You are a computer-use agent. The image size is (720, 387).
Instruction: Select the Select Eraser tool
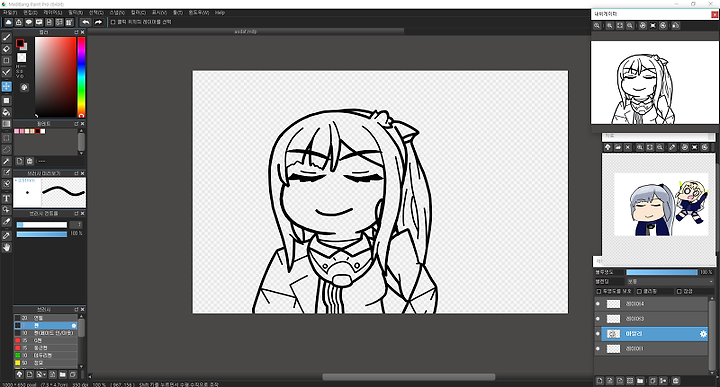6,184
